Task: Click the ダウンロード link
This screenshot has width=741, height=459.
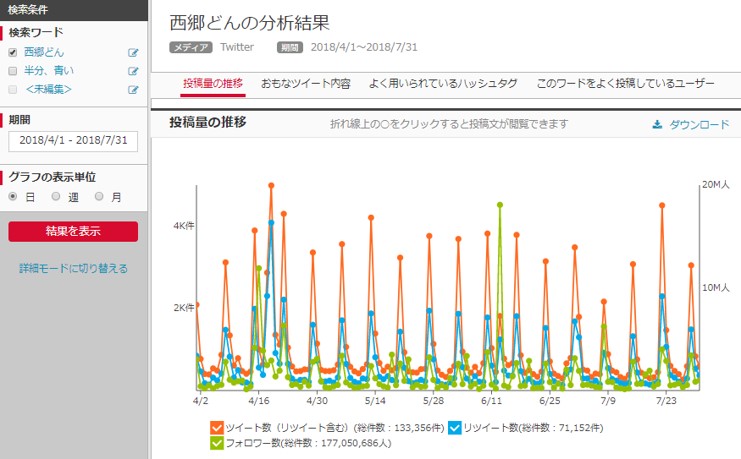Action: [x=698, y=125]
